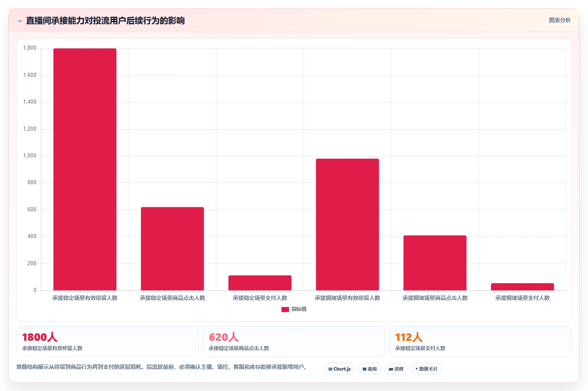Click the x-axis label 承接拥堵场景有效停留人数
Screen dimensions: 588x391
[x=347, y=298]
